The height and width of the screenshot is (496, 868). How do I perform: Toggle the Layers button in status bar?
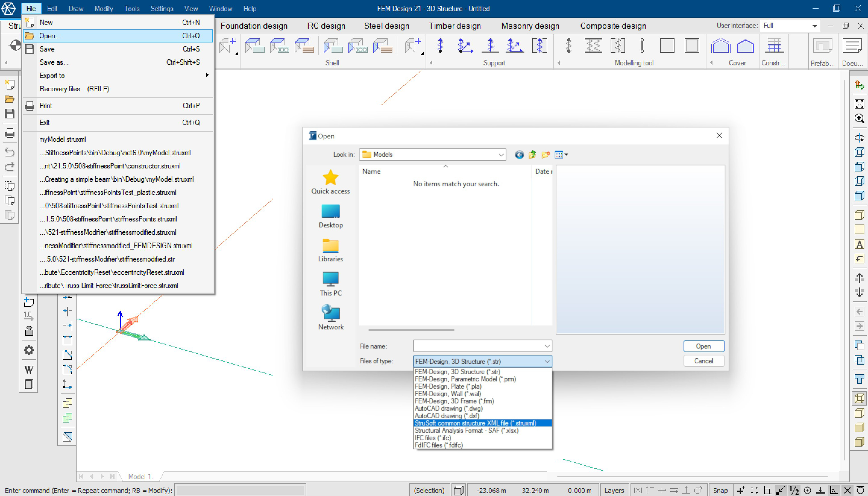(x=614, y=490)
